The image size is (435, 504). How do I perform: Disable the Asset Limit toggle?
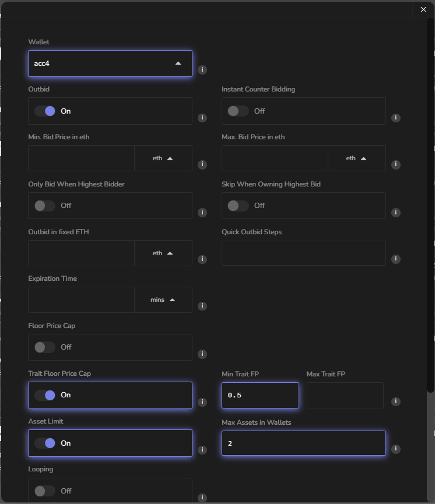(45, 443)
